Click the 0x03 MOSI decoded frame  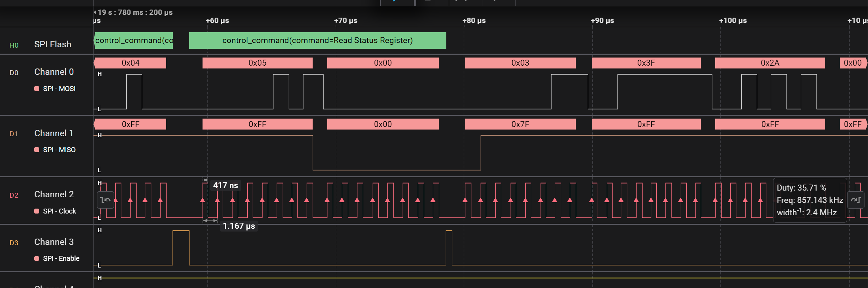pos(520,63)
